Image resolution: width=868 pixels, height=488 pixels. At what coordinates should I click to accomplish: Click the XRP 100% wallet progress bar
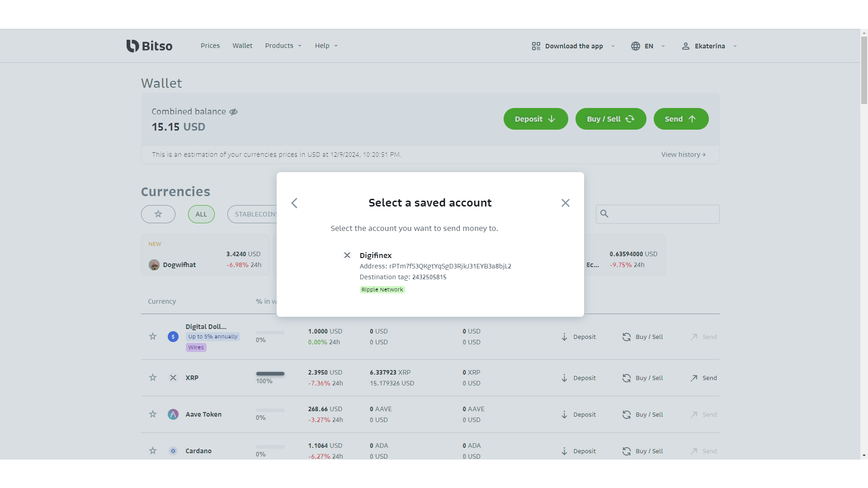270,374
